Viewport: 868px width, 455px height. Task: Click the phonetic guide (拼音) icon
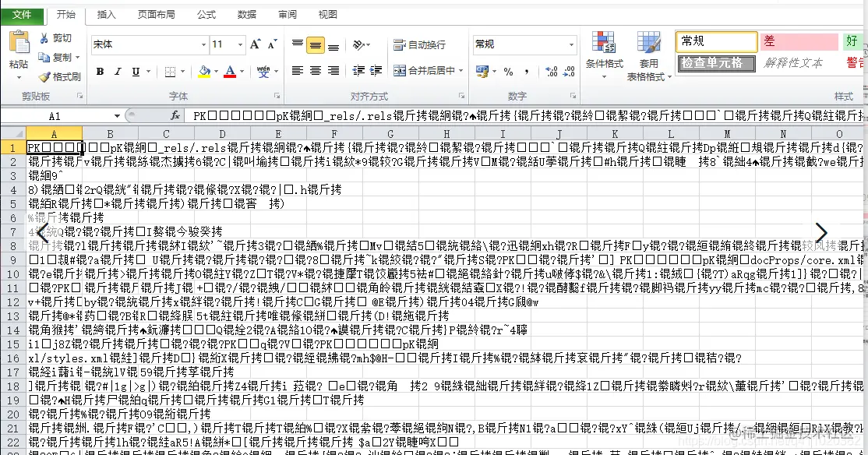pos(263,71)
